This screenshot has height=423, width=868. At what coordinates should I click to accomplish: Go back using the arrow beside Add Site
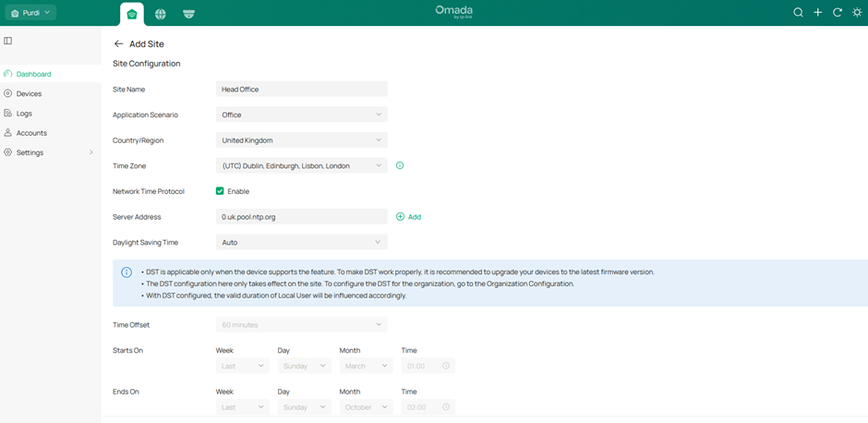pos(118,43)
